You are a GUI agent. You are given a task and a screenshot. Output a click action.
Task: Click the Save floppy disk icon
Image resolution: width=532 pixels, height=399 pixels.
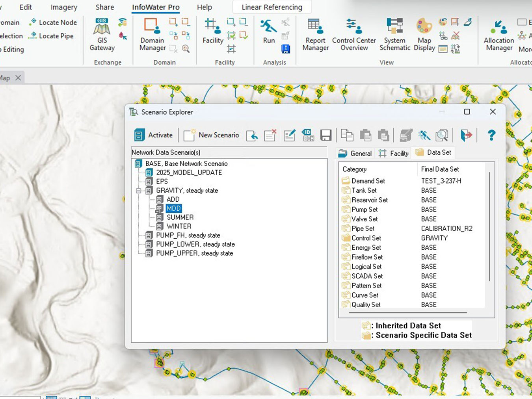[x=326, y=135]
